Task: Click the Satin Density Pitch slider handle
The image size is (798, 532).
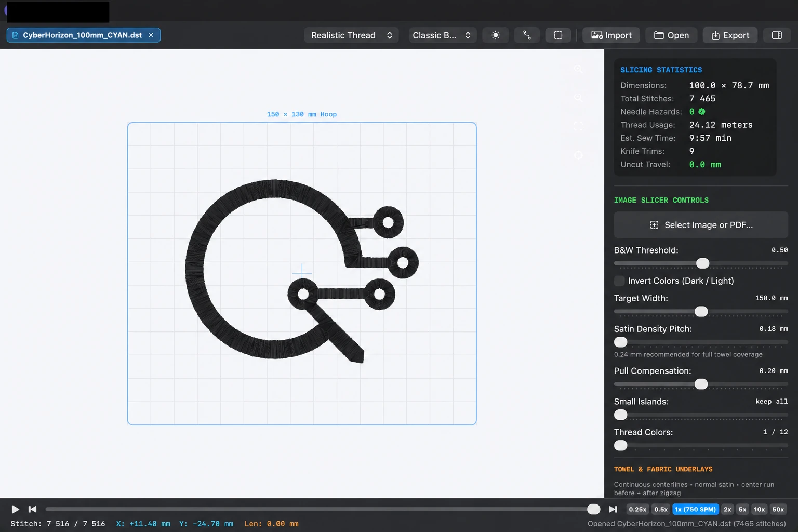Action: pos(621,342)
